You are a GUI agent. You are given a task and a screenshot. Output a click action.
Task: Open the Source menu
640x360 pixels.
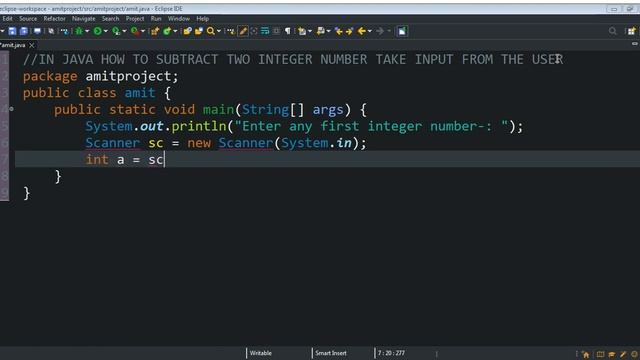coord(28,19)
